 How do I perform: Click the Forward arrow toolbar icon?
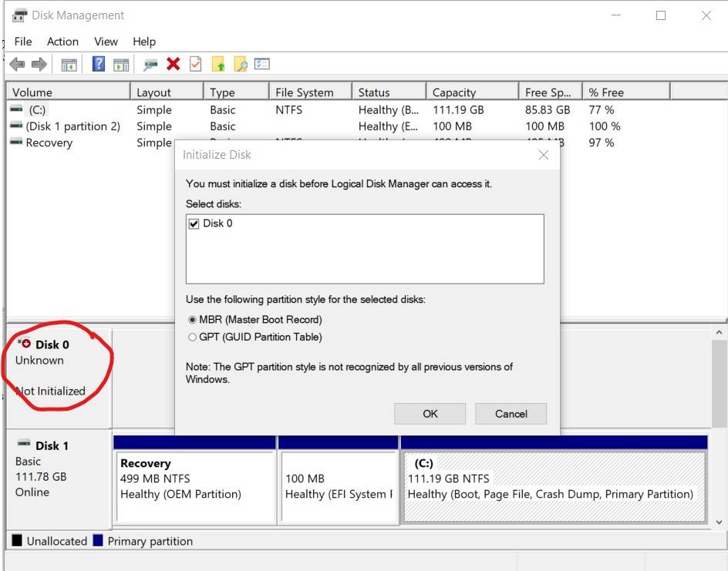pos(39,64)
